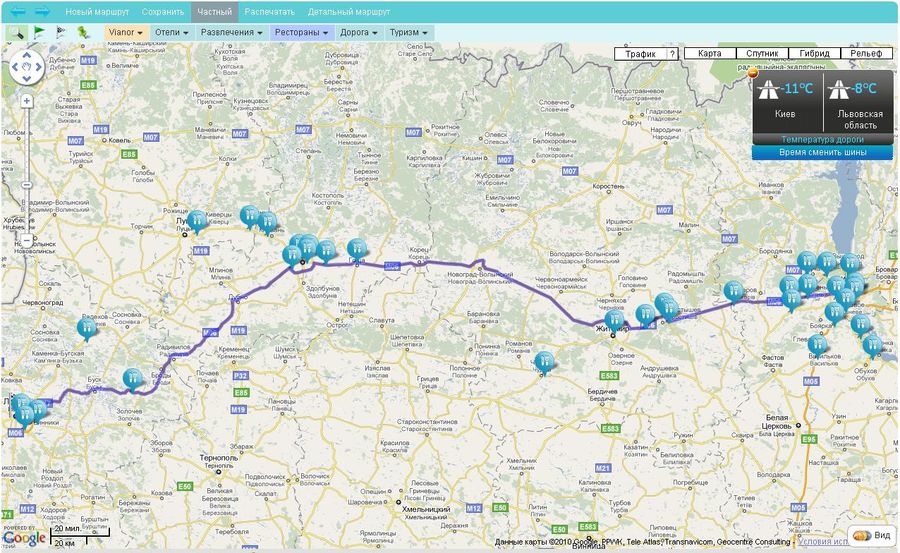Select the green start flag tool
Viewport: 900px width, 553px height.
(x=39, y=32)
